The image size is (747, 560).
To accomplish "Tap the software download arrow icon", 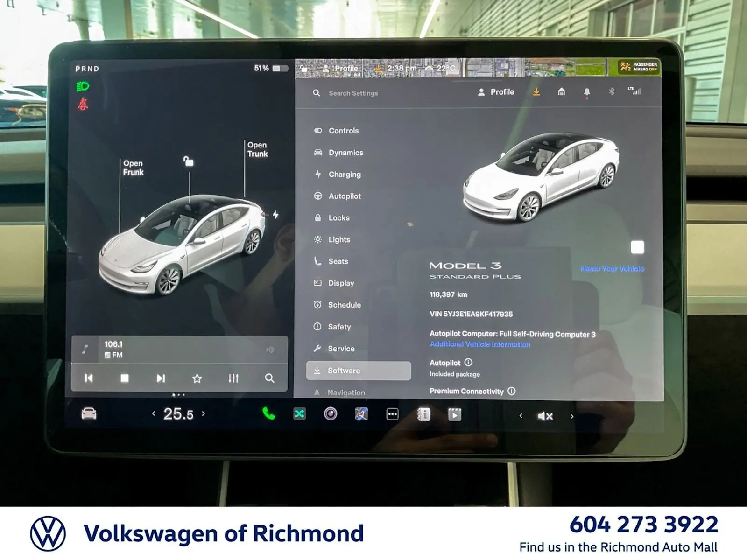I will click(536, 92).
